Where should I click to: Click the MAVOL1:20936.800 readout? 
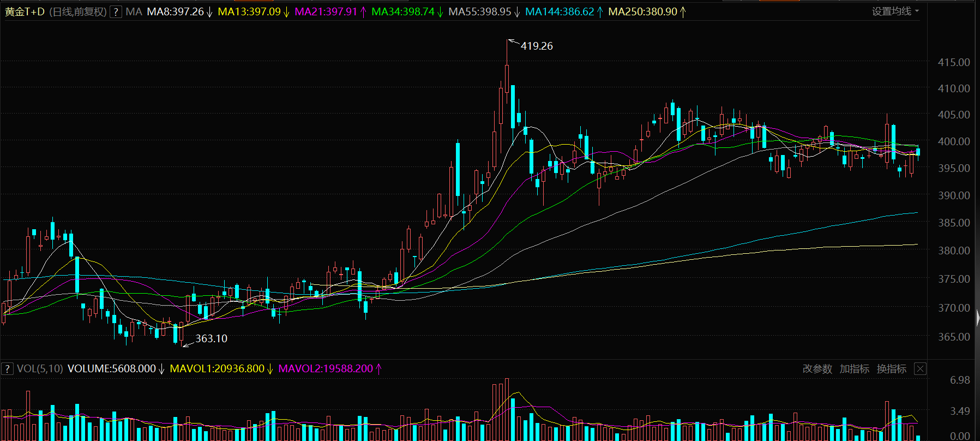point(217,369)
